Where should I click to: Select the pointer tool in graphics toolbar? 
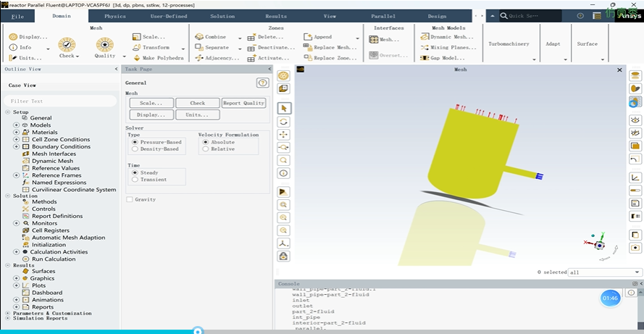click(284, 108)
